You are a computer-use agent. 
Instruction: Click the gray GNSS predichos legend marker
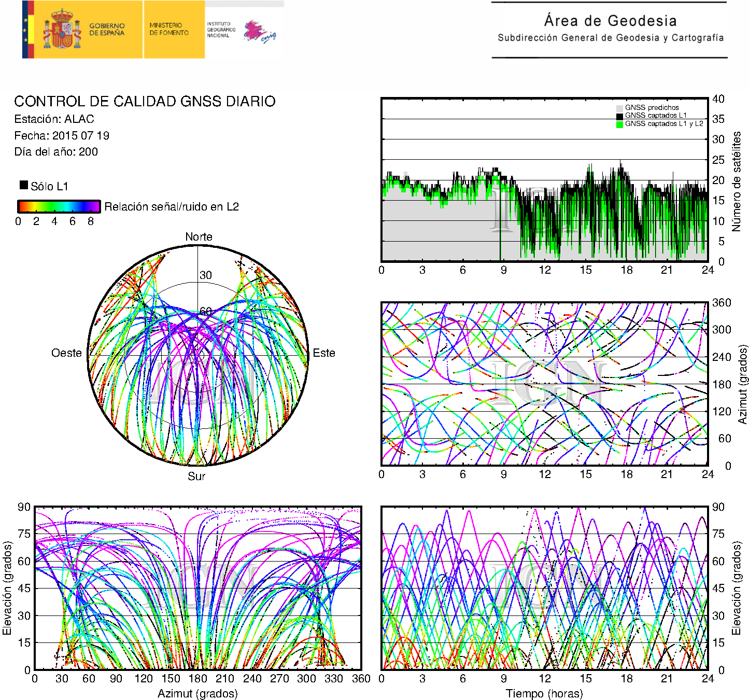click(619, 108)
